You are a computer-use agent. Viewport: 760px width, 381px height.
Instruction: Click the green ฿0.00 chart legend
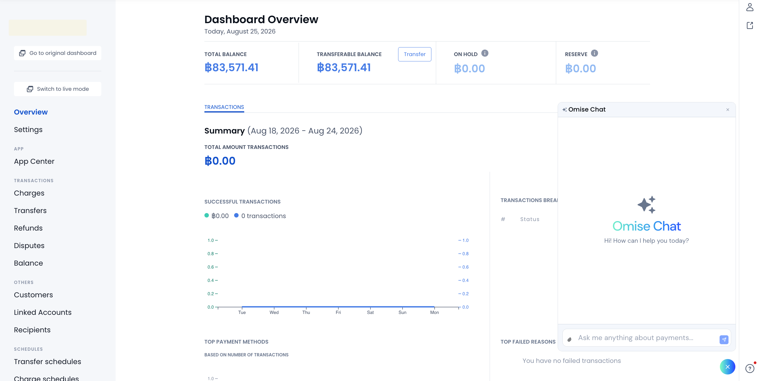pos(217,216)
